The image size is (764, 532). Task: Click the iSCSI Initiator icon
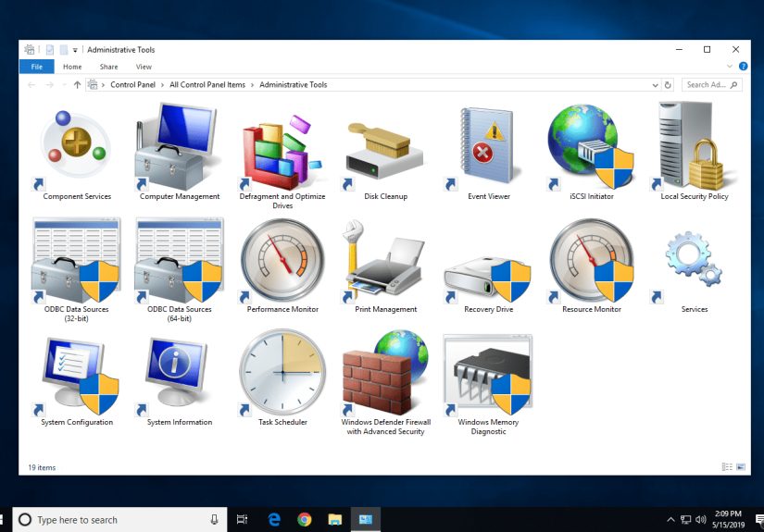[x=592, y=146]
